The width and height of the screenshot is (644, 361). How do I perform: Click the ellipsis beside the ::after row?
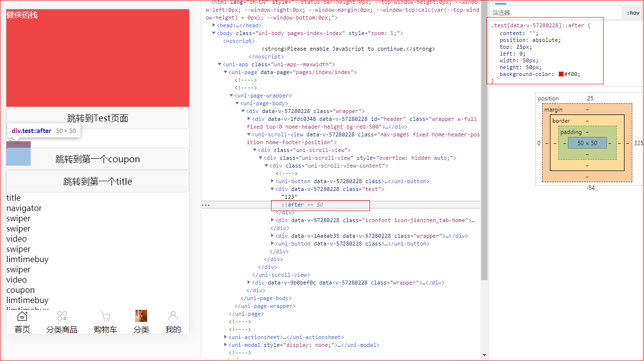pyautogui.click(x=206, y=205)
